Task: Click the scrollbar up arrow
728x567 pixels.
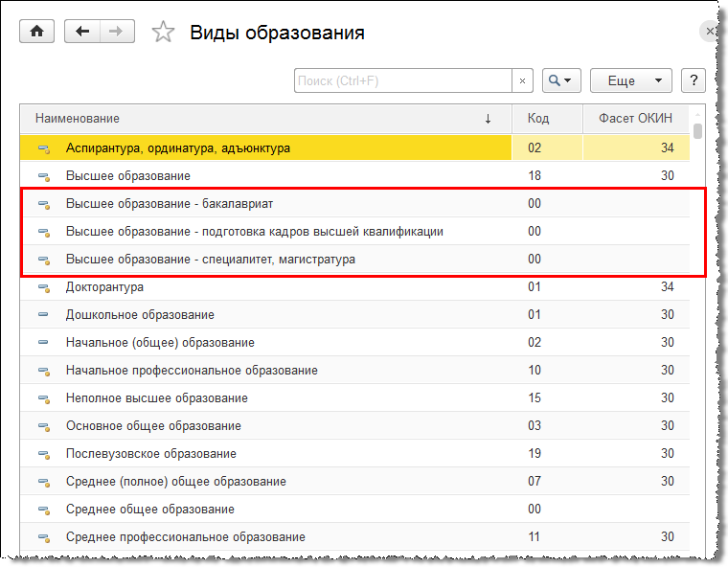Action: coord(697,114)
